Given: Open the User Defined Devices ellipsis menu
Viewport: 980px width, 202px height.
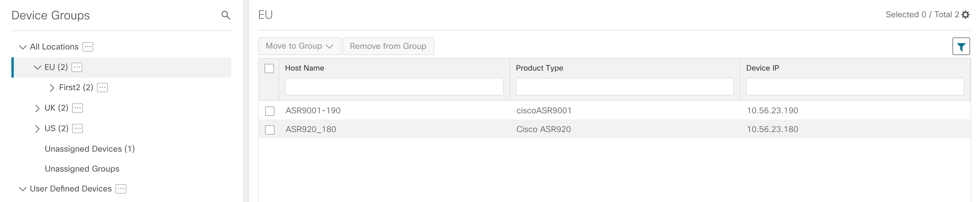Looking at the screenshot, I should point(121,189).
